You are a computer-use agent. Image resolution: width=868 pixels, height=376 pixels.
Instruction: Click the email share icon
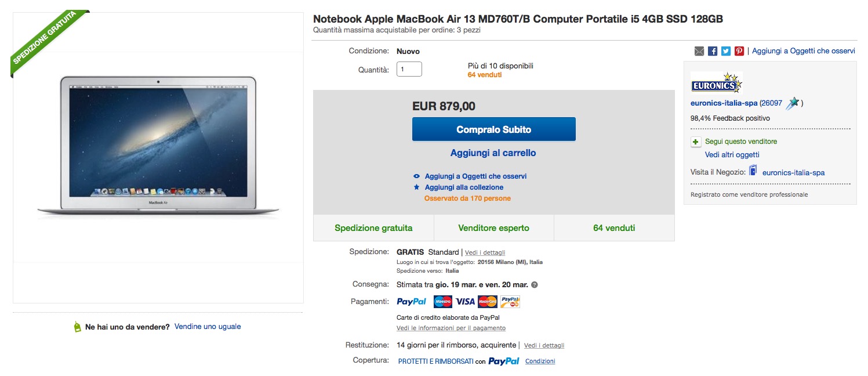[699, 51]
